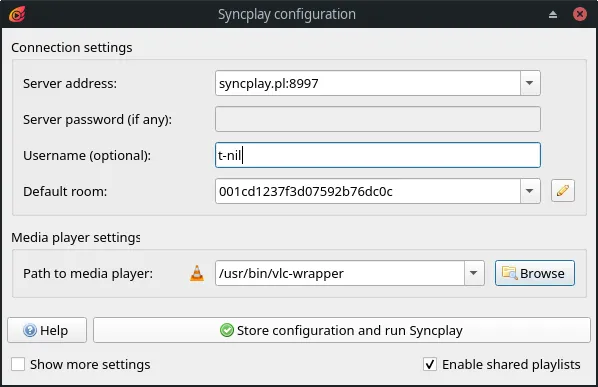The height and width of the screenshot is (387, 598).
Task: Click the Syncplay app icon in title bar
Action: [x=17, y=14]
